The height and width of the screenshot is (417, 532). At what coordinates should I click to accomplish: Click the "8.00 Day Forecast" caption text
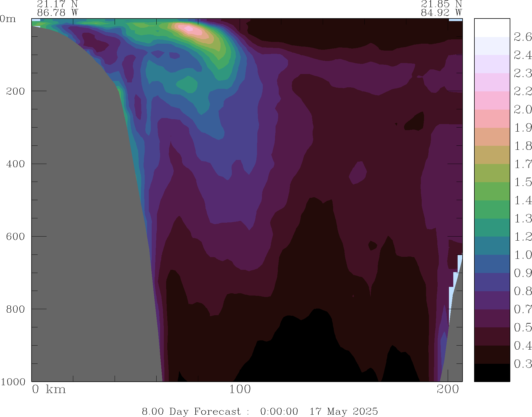191,411
